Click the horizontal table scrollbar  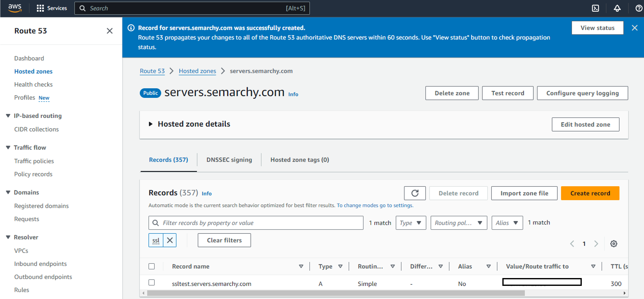[x=336, y=293]
